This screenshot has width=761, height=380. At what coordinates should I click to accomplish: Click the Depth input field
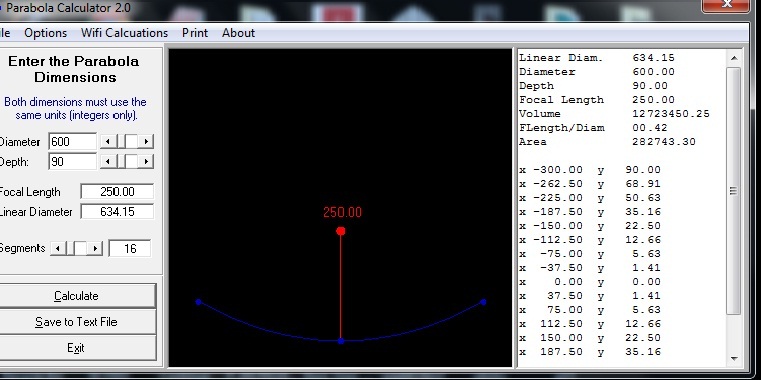72,162
